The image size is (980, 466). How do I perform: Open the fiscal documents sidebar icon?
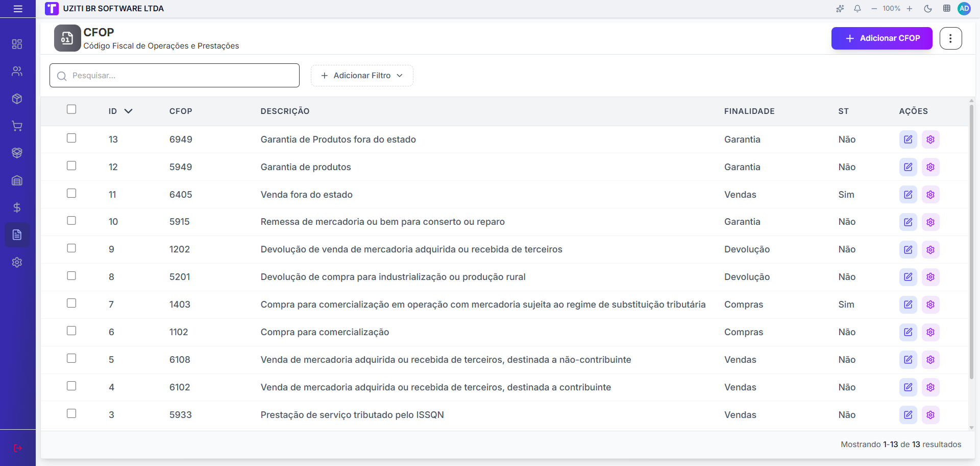[x=17, y=235]
